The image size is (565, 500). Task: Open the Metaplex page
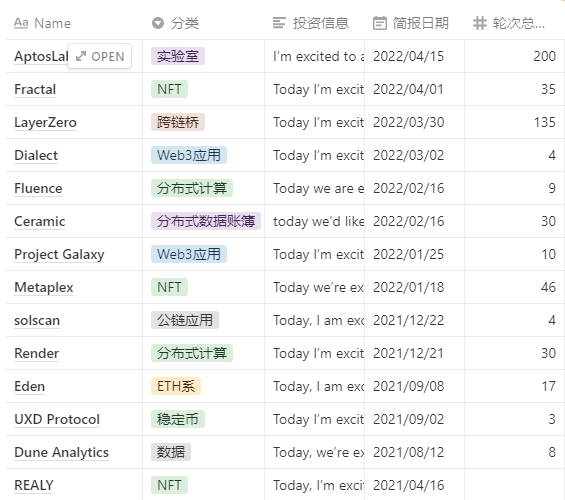click(44, 287)
